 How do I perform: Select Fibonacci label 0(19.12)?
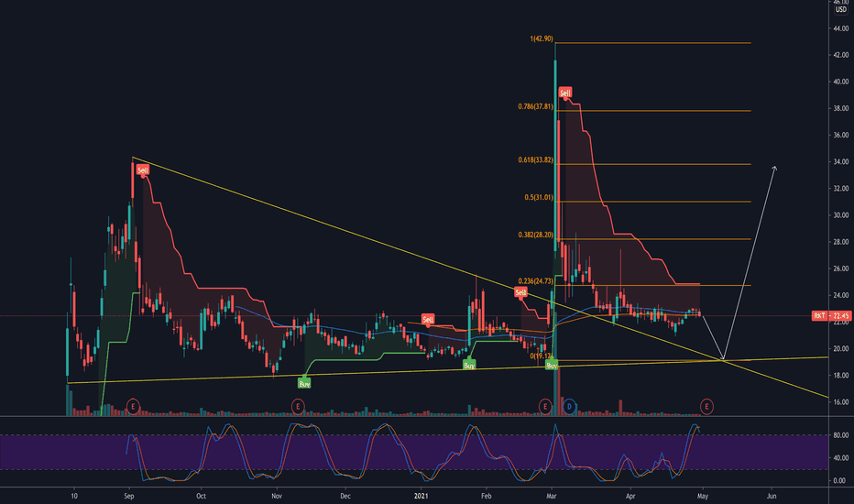(x=541, y=356)
